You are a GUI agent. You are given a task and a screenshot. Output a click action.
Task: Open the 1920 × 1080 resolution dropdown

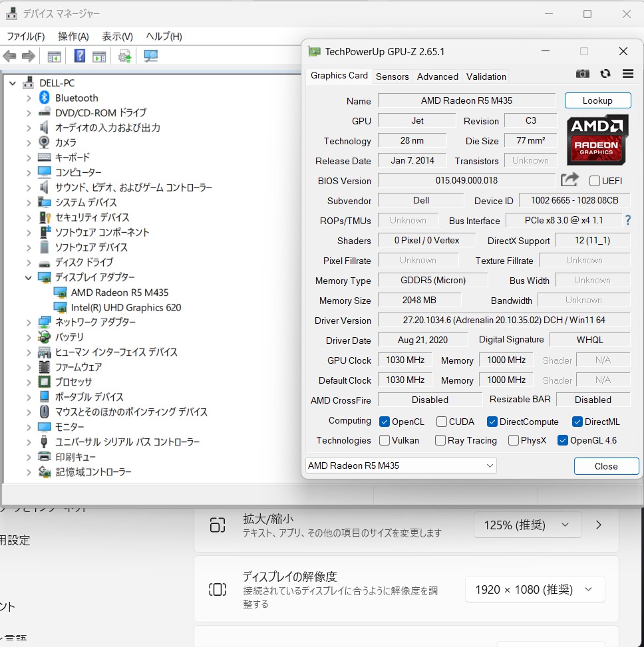click(535, 589)
